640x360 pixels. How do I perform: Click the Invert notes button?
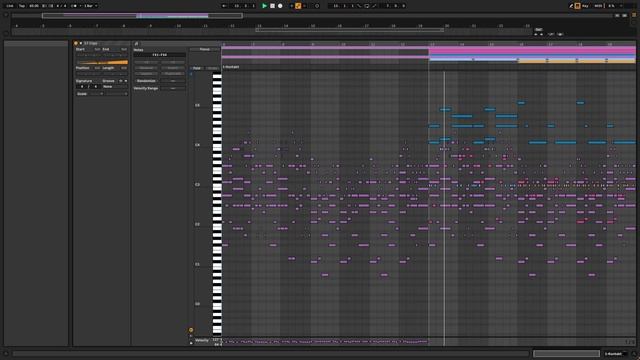click(x=173, y=68)
